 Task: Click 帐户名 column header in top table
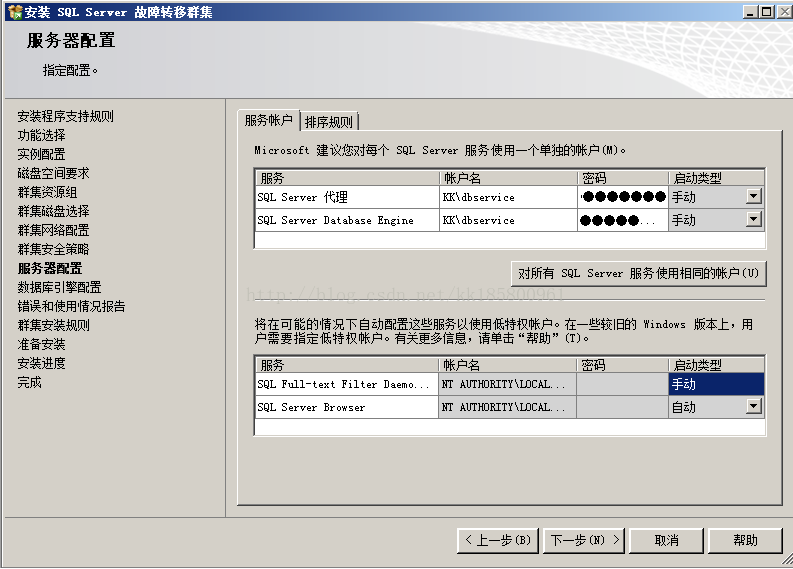click(508, 178)
